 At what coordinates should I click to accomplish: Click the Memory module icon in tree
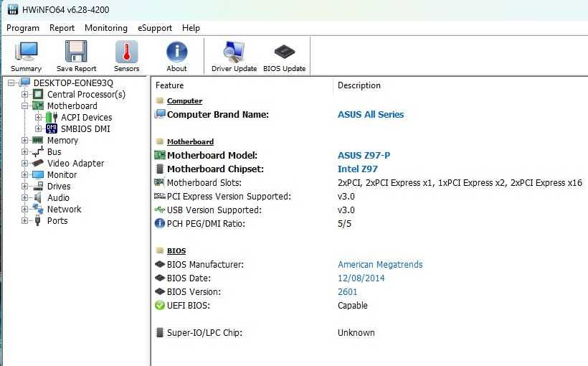click(x=38, y=140)
